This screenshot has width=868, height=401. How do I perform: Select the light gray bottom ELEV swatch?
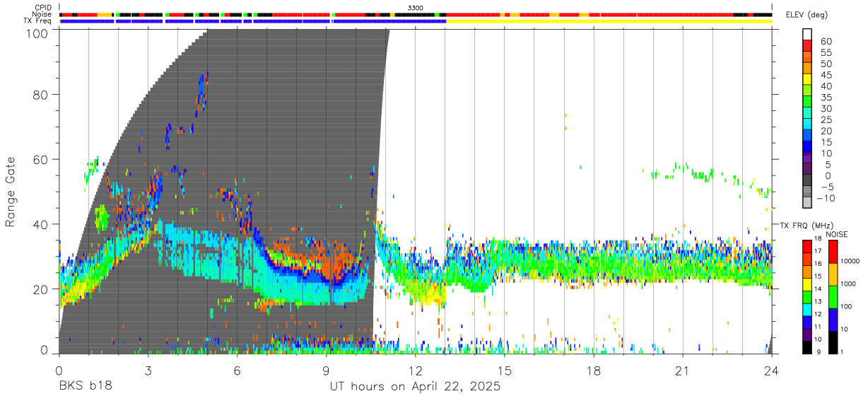pyautogui.click(x=807, y=203)
